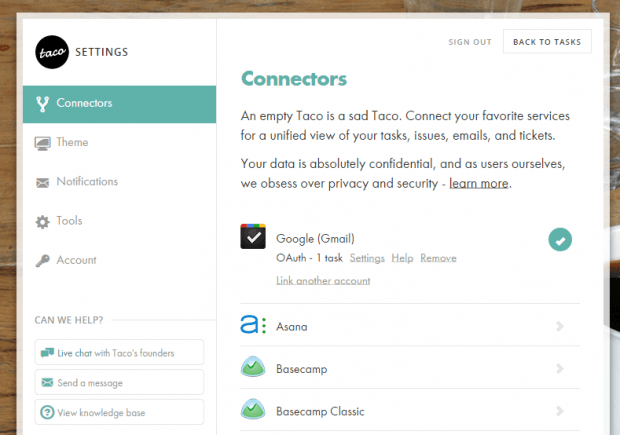Click the Tools gear icon
Screen dimensions: 620x435
[42, 221]
